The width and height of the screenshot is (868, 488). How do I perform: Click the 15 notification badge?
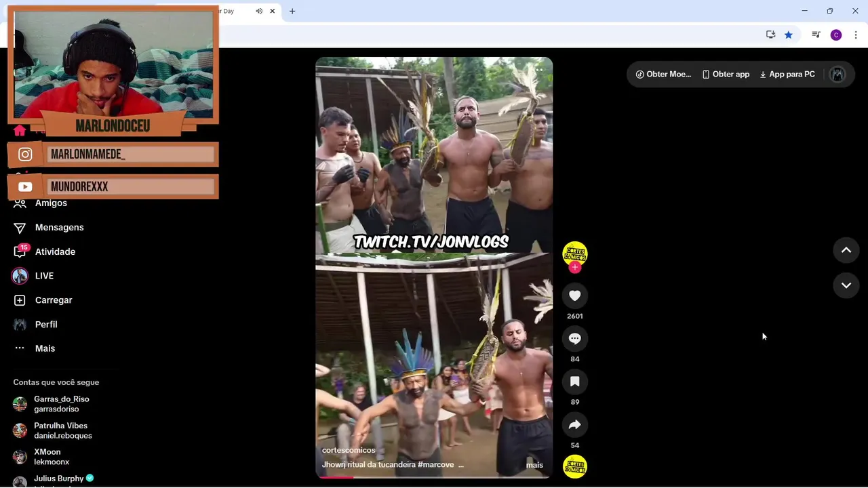(24, 247)
